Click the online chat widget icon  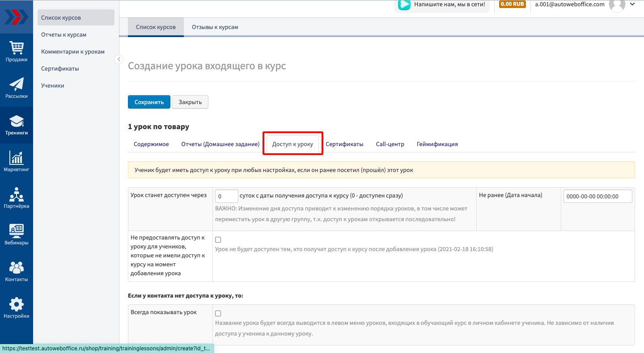point(404,4)
